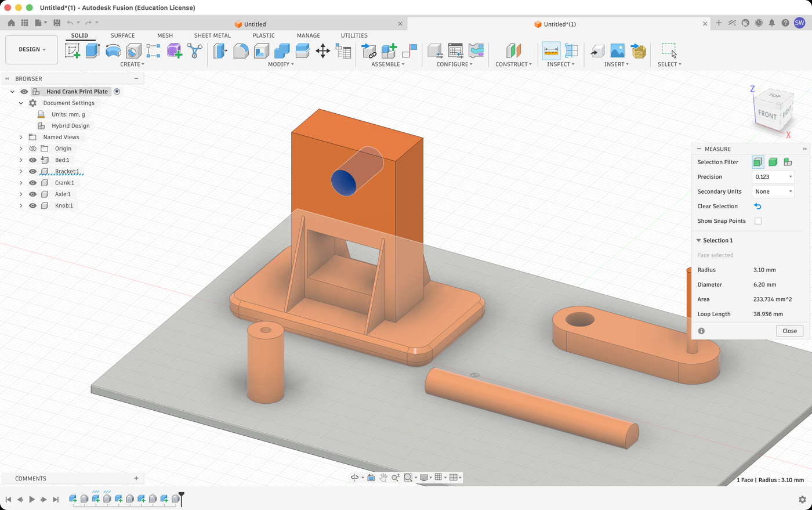Viewport: 812px width, 510px height.
Task: Switch to the UTILITIES tab
Action: pyautogui.click(x=354, y=35)
